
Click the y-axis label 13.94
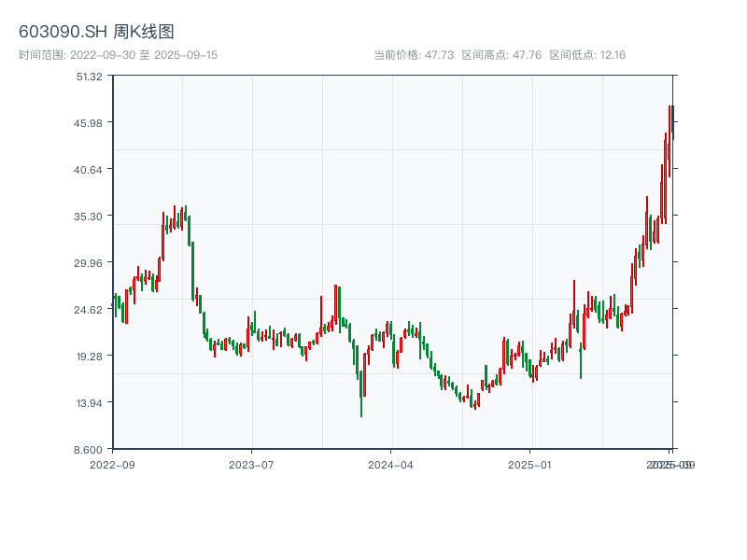coord(89,403)
